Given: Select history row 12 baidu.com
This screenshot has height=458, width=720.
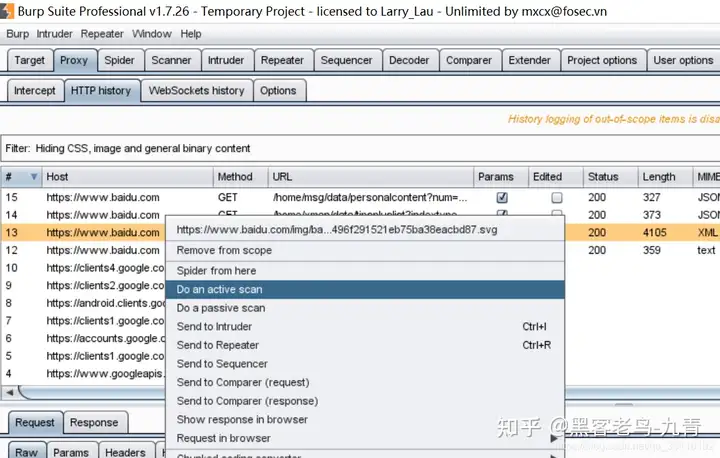Looking at the screenshot, I should (83, 250).
